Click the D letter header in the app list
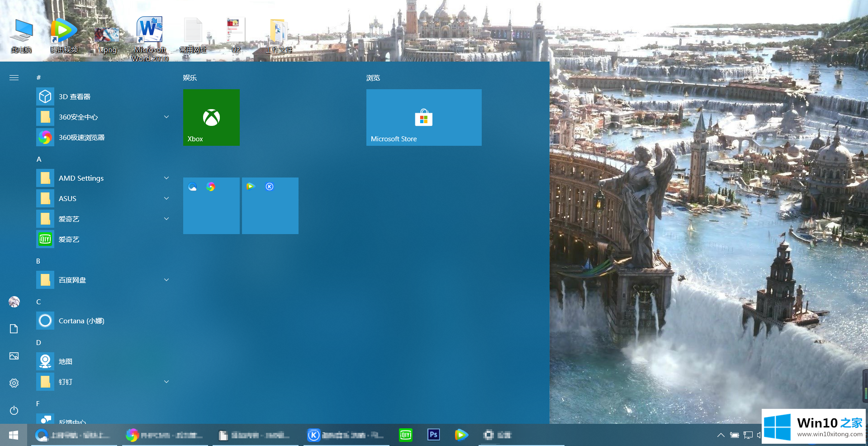This screenshot has height=446, width=868. coord(38,343)
